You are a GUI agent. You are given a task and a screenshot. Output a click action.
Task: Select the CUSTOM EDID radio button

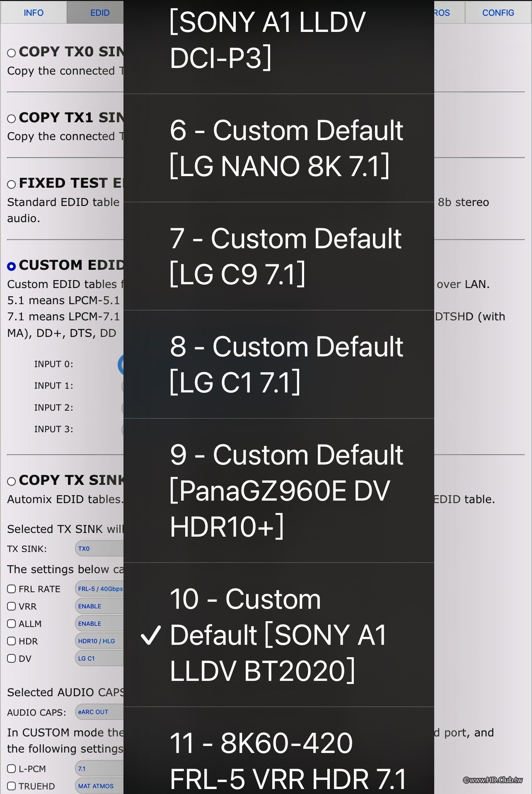pyautogui.click(x=12, y=266)
